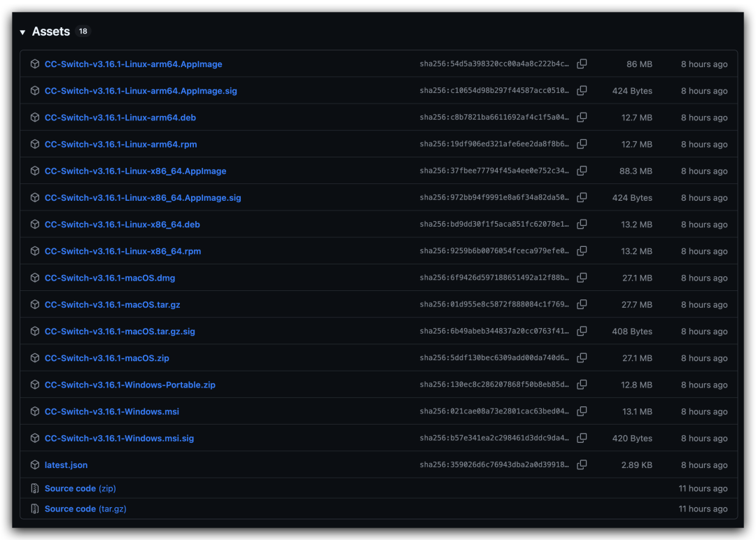Download CC-Switch-v3.16.1-Linux-arm64.rpm
This screenshot has width=756, height=540.
[121, 144]
